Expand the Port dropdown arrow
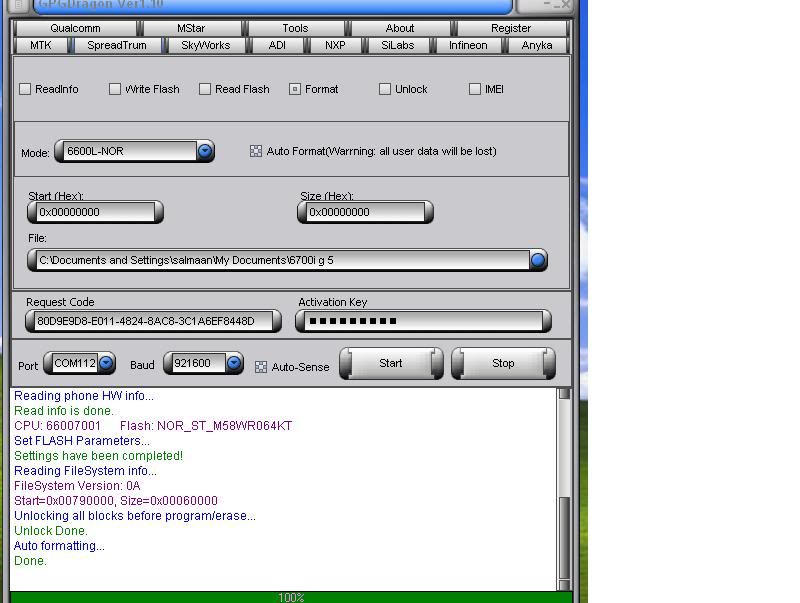 click(106, 363)
